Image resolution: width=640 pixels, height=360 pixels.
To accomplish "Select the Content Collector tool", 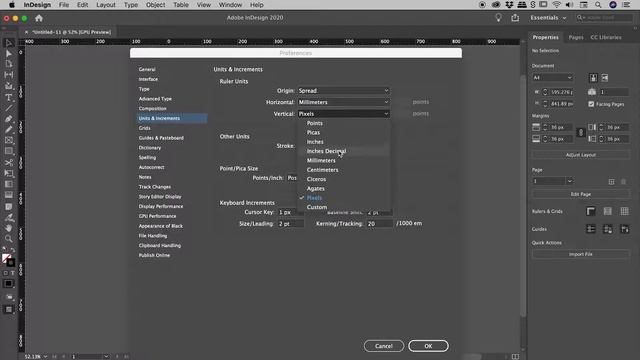I will click(x=9, y=86).
